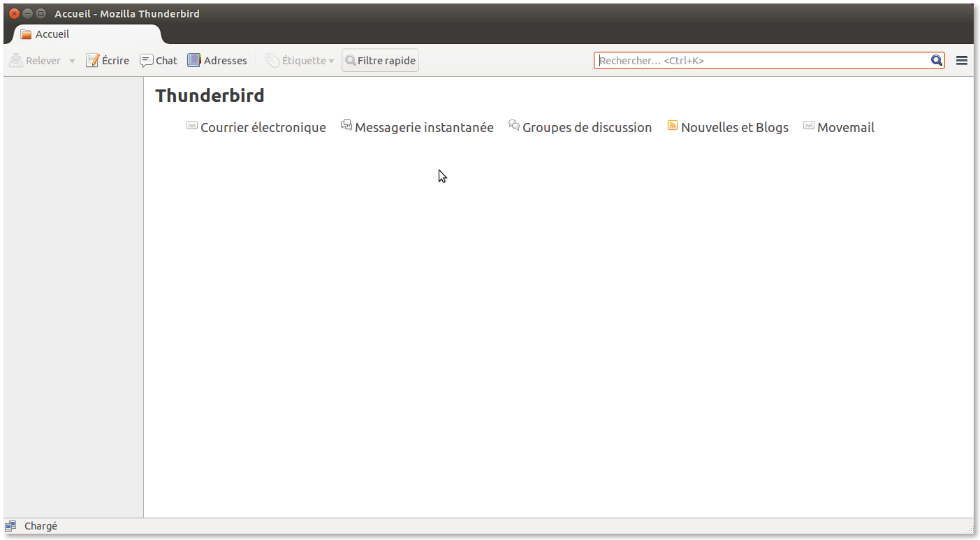Create a Courrier électronique account
This screenshot has height=540, width=980.
[256, 127]
